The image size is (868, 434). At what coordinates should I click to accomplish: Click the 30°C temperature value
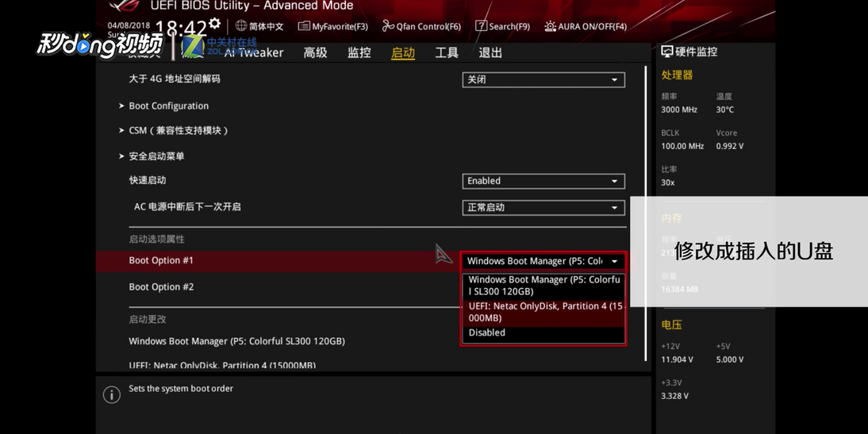724,109
